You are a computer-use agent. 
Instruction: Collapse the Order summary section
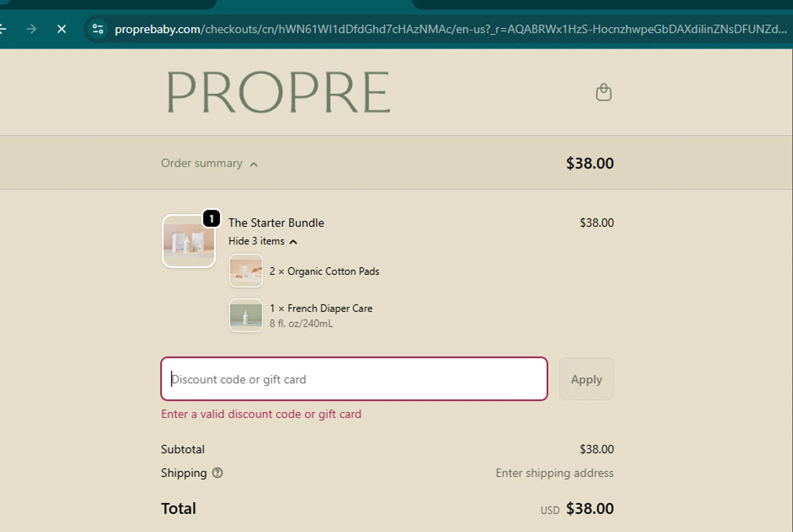pyautogui.click(x=209, y=163)
